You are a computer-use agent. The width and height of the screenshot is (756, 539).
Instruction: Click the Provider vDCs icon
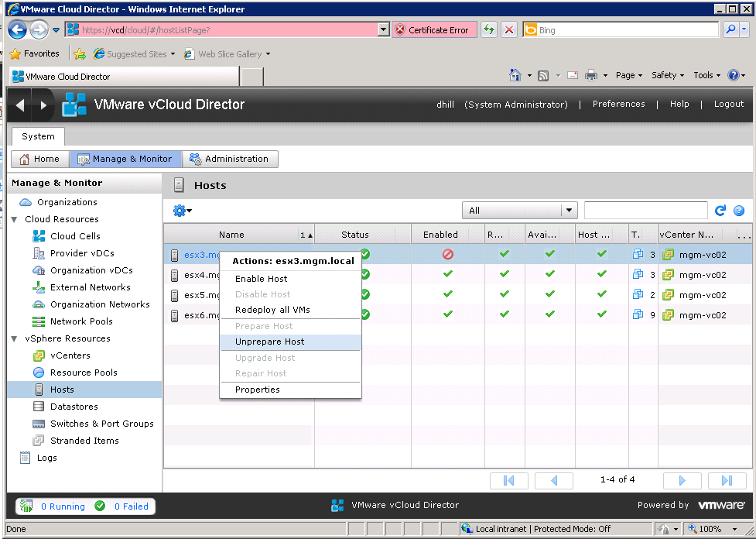coord(39,253)
